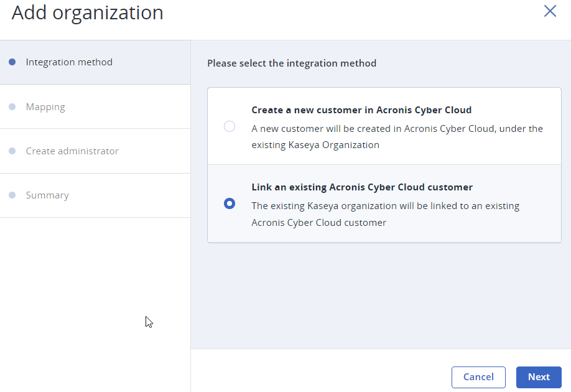Proceed with the Next button

point(539,377)
